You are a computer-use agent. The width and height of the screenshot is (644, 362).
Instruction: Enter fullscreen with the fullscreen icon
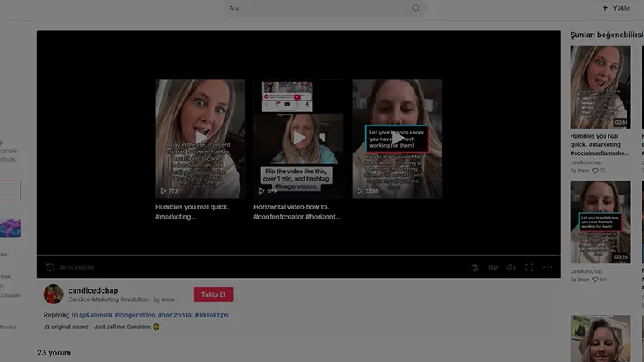[529, 267]
